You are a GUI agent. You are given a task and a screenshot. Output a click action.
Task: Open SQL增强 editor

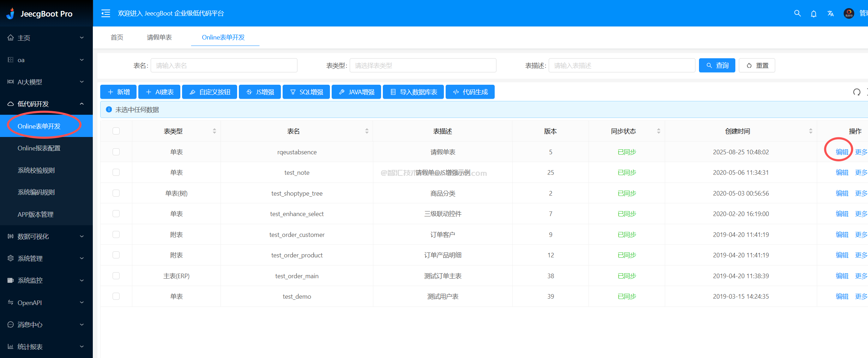click(306, 92)
